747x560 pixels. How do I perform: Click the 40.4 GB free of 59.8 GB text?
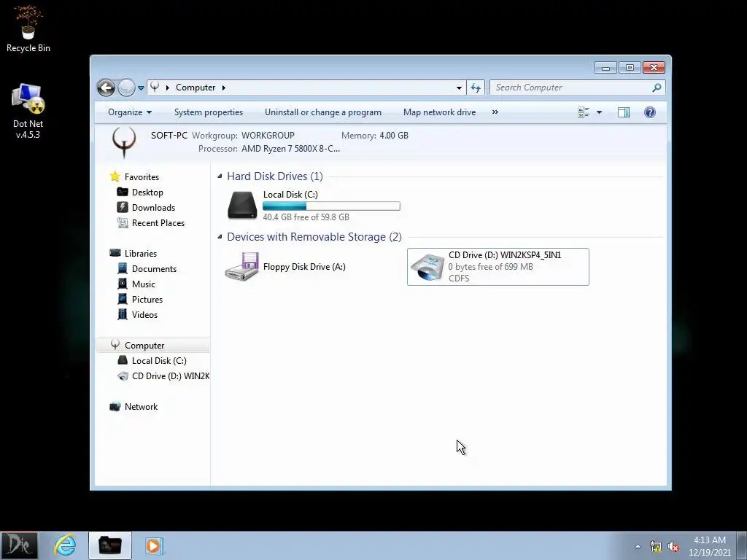click(306, 217)
